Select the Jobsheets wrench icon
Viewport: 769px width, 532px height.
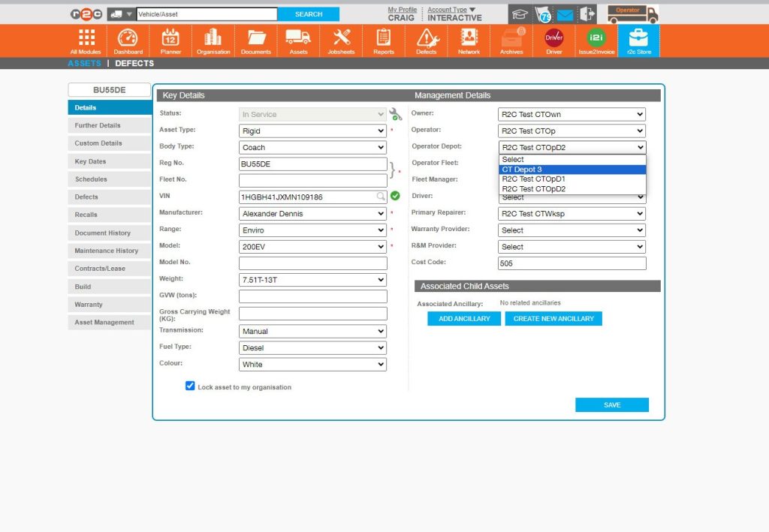coord(341,39)
